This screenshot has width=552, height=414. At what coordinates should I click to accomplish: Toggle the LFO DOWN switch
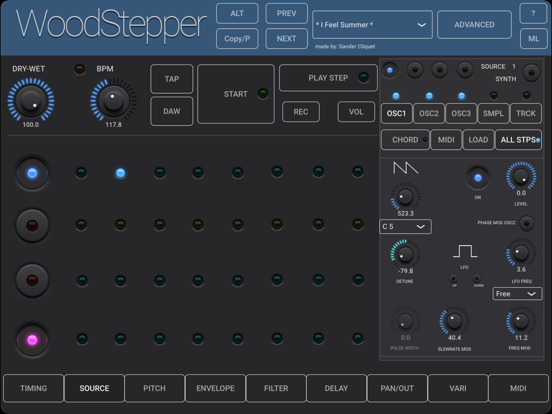pyautogui.click(x=477, y=278)
